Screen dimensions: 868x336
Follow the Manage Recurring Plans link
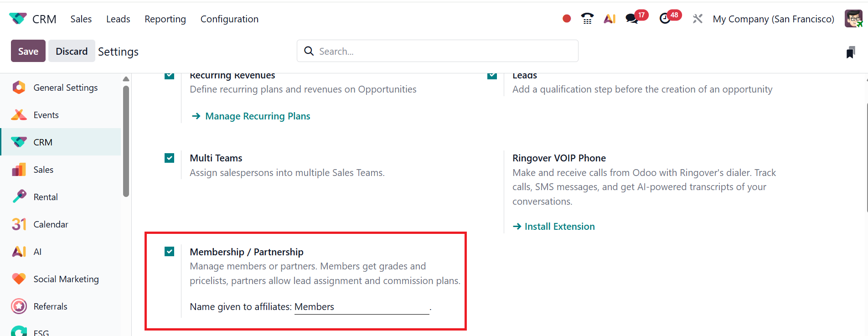click(258, 116)
